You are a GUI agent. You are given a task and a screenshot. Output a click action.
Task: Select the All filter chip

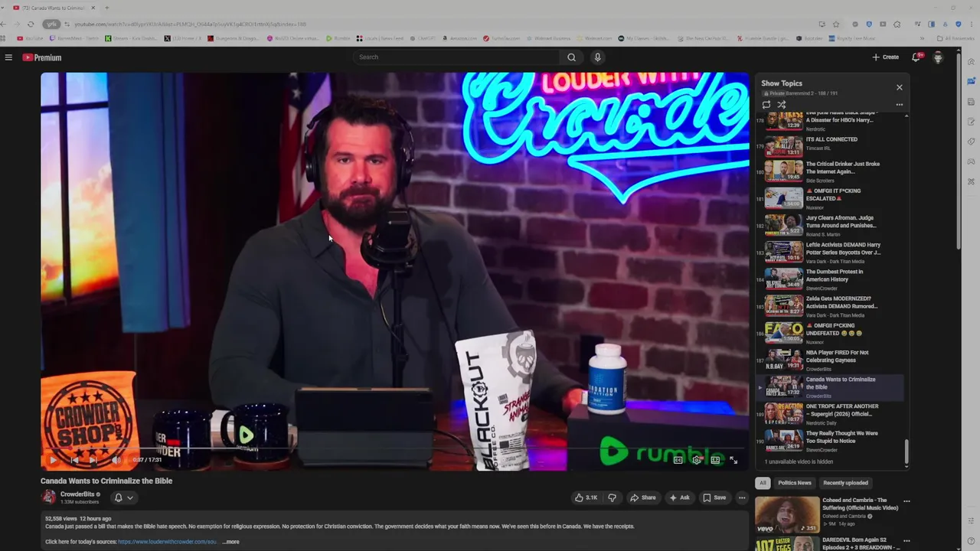pos(763,483)
